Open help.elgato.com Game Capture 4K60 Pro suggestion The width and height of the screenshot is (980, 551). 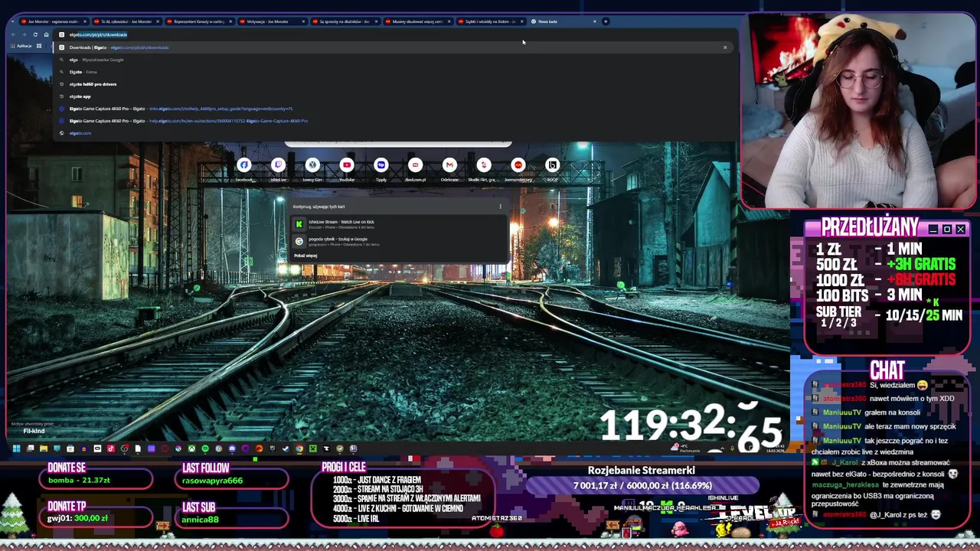point(394,121)
